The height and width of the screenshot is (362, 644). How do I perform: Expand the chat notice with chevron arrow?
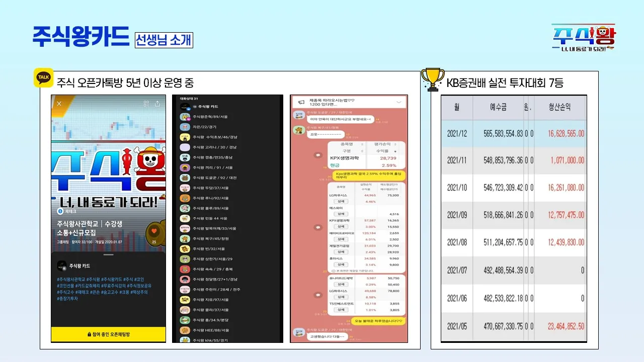coord(399,102)
